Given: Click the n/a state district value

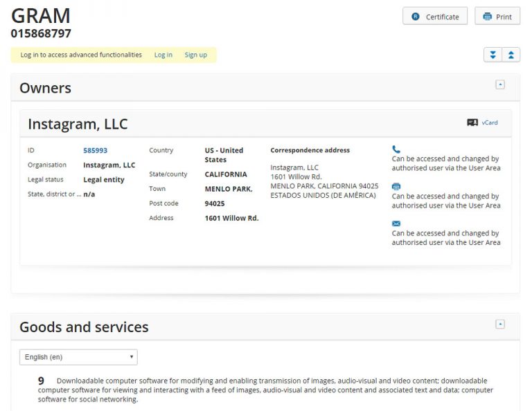Looking at the screenshot, I should 89,194.
